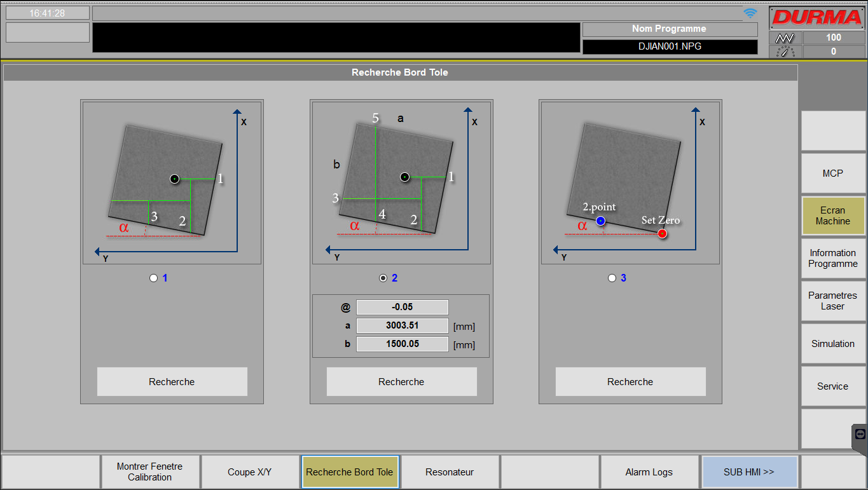Click the blue 2.point marker
868x490 pixels.
[600, 221]
